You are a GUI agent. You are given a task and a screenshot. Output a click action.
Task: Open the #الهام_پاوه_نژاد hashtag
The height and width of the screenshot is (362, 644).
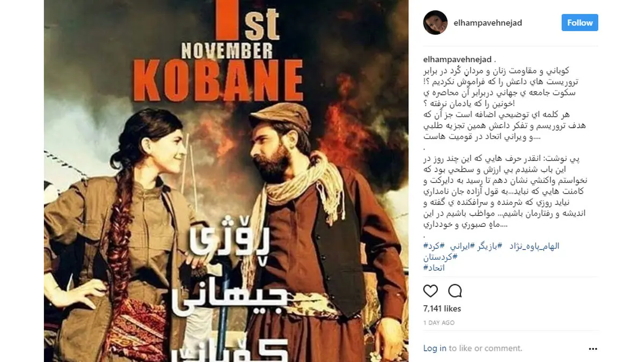(528, 246)
